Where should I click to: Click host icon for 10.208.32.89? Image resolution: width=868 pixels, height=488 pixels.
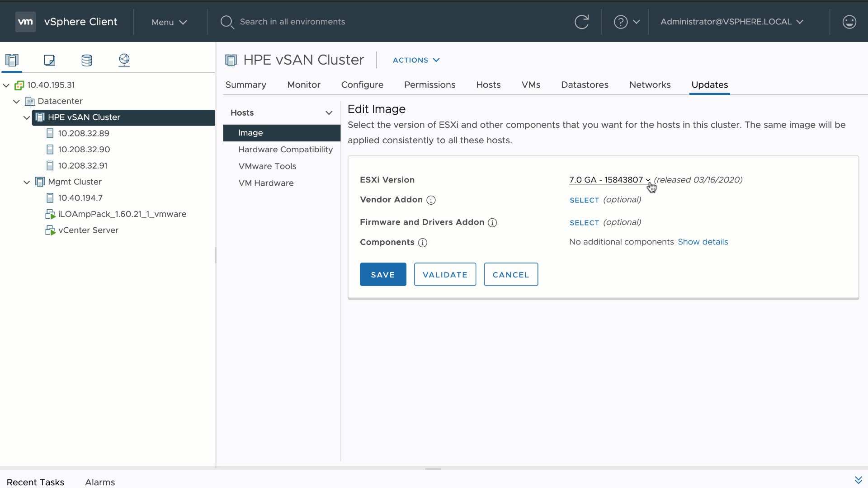[50, 133]
